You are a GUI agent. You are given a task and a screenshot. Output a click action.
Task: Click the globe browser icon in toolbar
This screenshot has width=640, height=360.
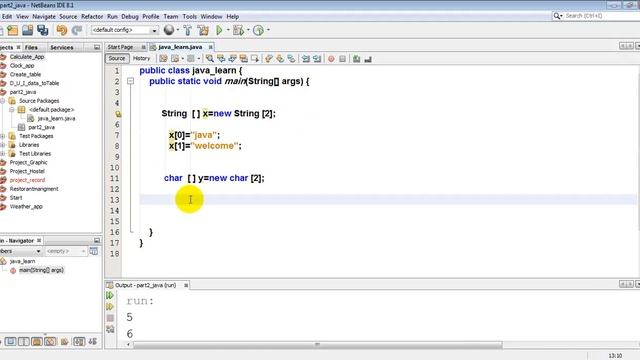pyautogui.click(x=169, y=30)
